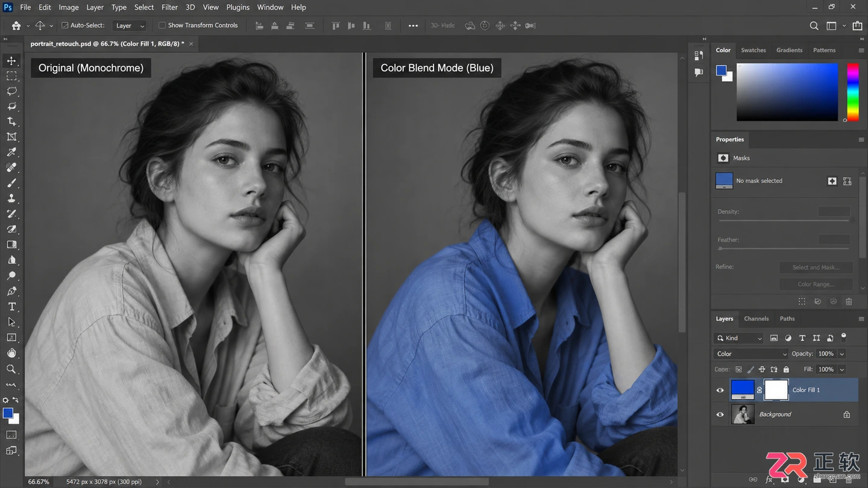868x488 pixels.
Task: Hide the Background layer
Action: click(720, 414)
